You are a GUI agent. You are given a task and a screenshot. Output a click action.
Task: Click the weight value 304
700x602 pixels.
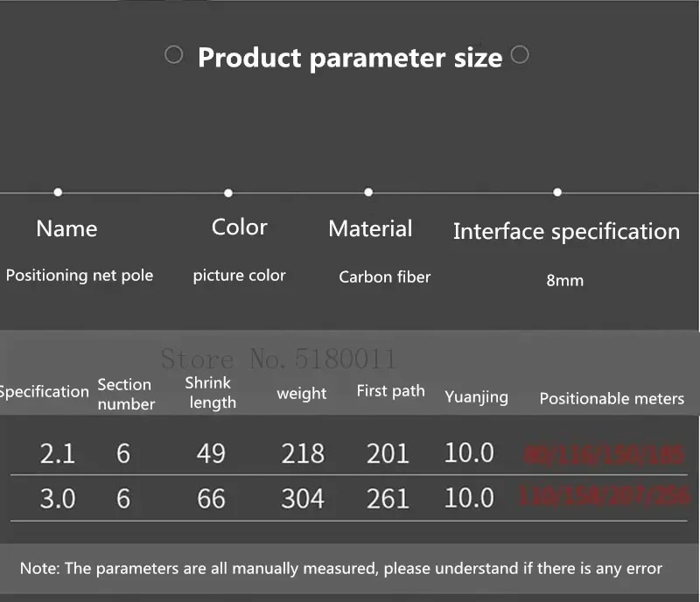point(303,499)
